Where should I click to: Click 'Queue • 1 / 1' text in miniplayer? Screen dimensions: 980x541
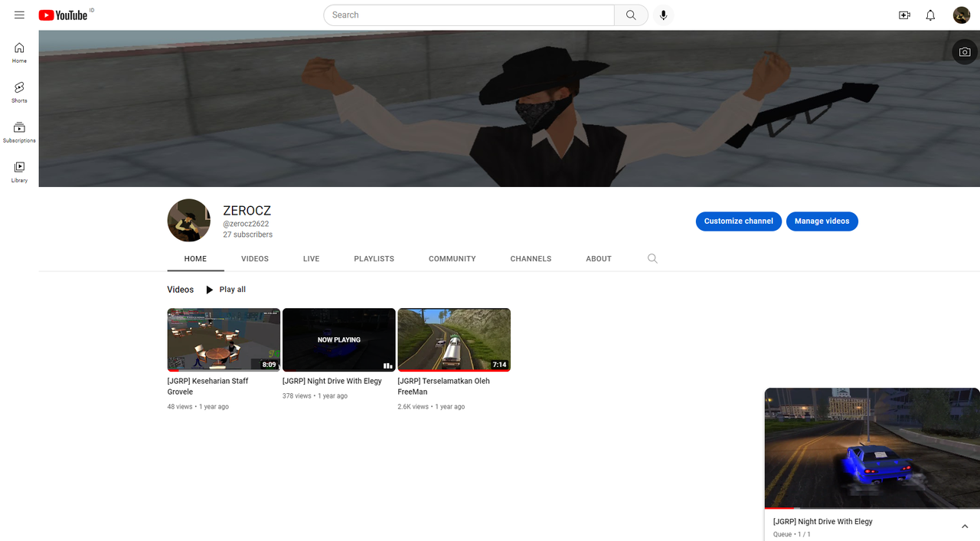[x=792, y=535]
